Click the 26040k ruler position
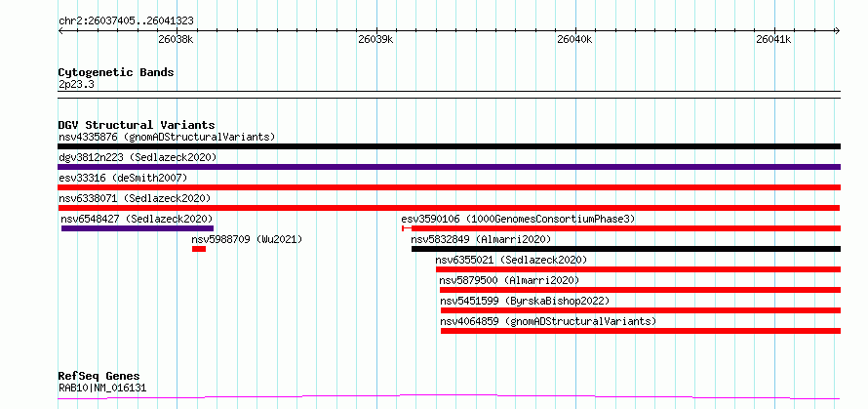Viewport: 868px width, 409px height. (574, 39)
